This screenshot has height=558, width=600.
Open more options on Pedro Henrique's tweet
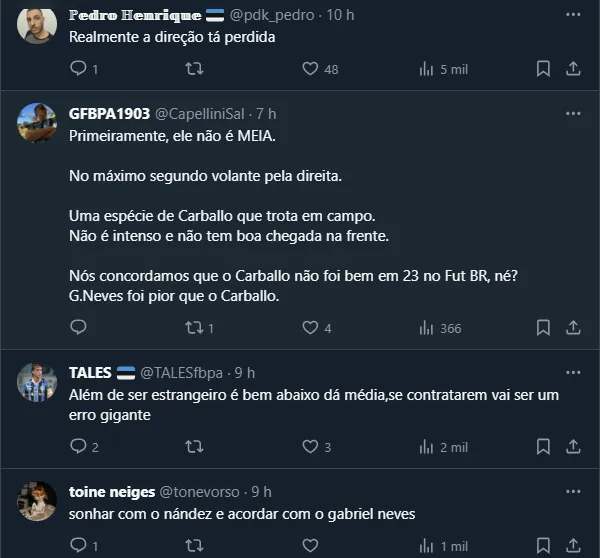coord(573,15)
